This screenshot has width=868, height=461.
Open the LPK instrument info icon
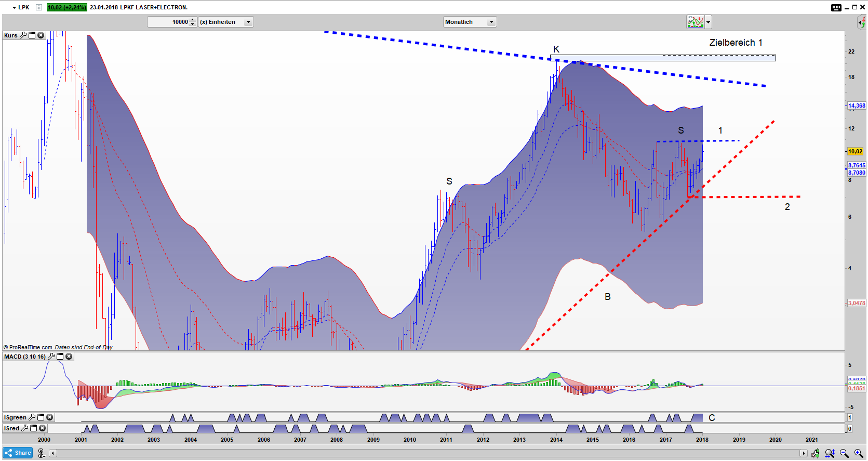[38, 7]
